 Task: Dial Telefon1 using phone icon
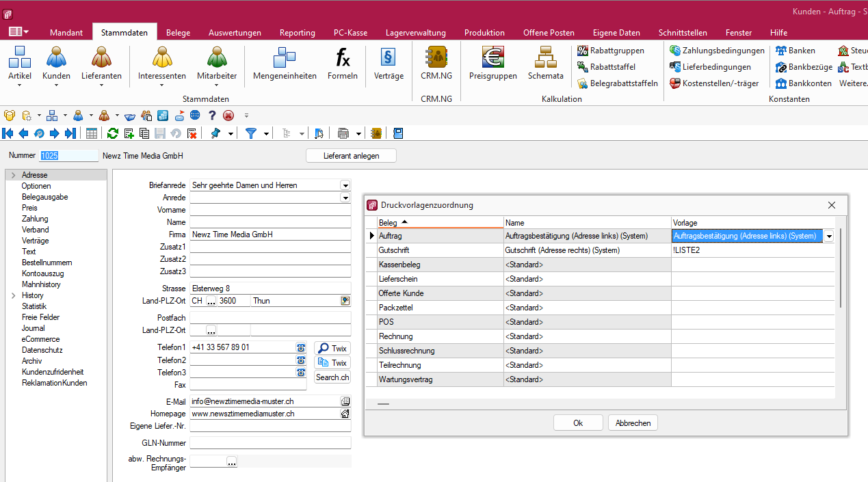pyautogui.click(x=301, y=347)
